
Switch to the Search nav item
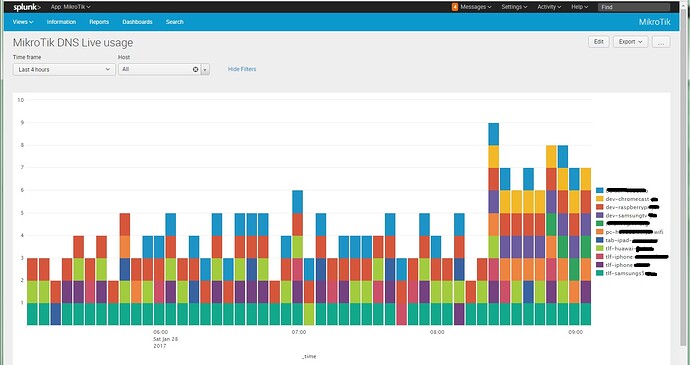(175, 22)
